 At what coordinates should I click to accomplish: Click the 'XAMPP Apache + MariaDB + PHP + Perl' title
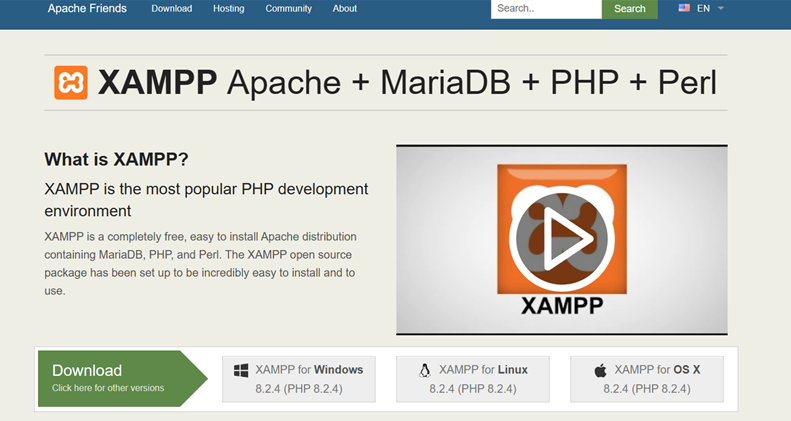[x=407, y=82]
